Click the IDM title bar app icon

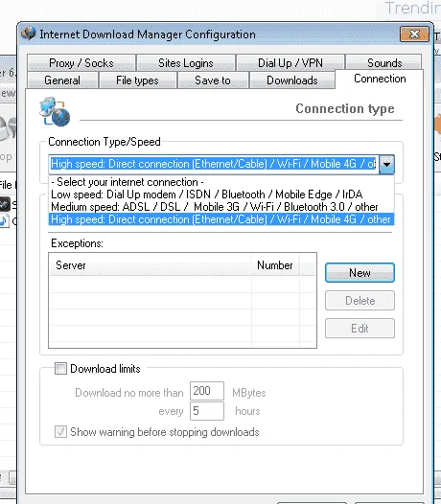(x=29, y=34)
